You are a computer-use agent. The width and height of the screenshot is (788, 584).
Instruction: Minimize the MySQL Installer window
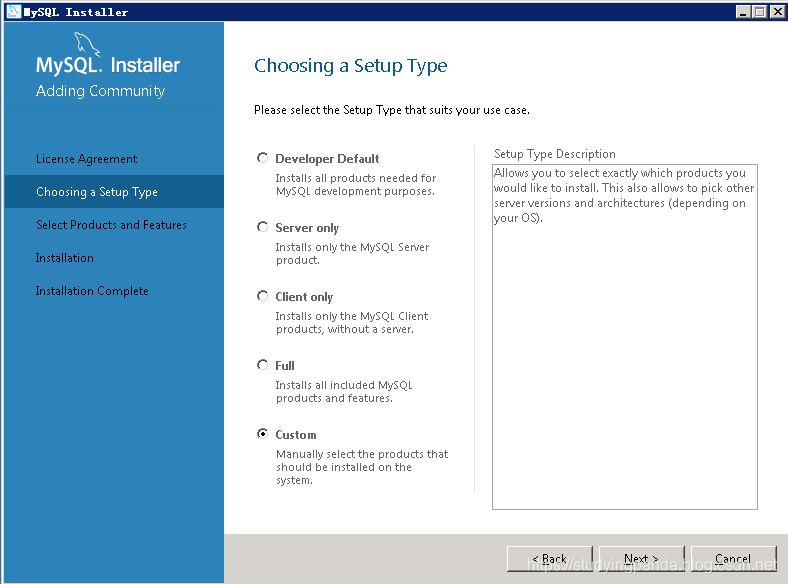point(743,12)
